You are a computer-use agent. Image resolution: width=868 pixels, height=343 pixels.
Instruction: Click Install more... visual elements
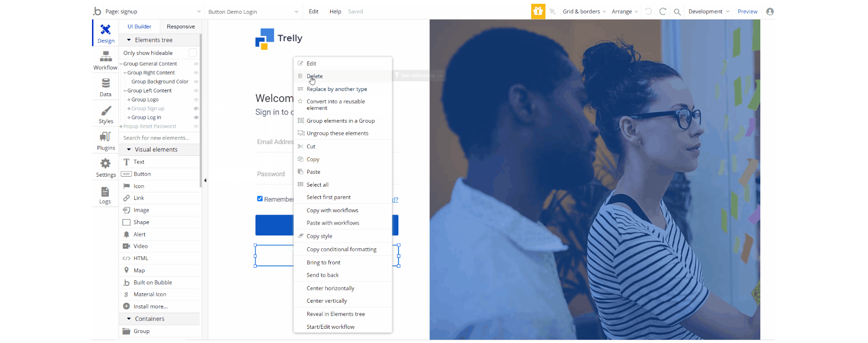click(x=160, y=307)
